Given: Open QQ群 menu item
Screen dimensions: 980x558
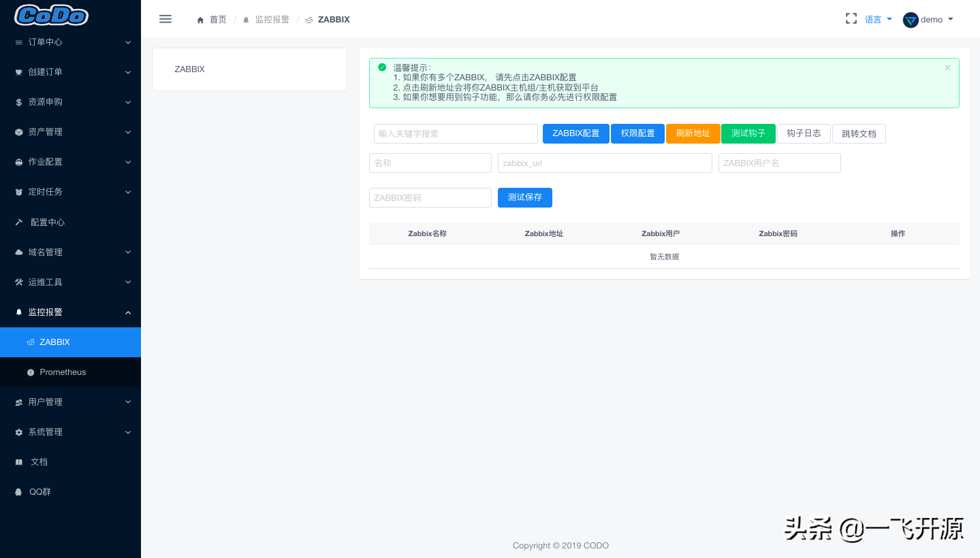Looking at the screenshot, I should tap(70, 492).
